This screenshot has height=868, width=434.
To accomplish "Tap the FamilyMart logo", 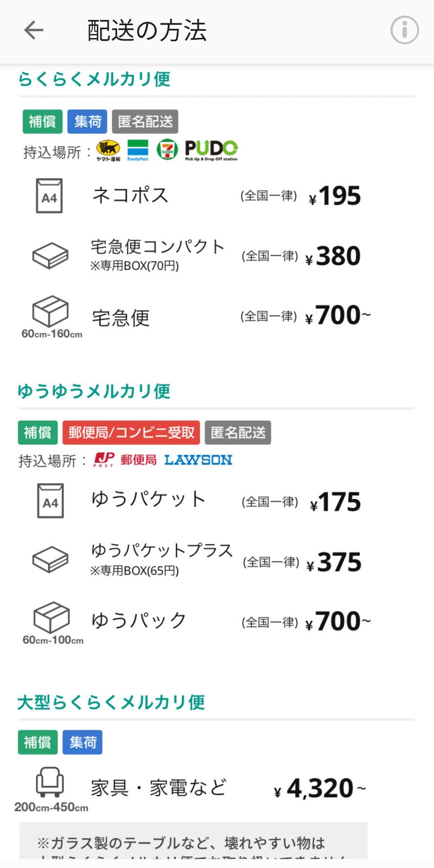I will pyautogui.click(x=138, y=150).
